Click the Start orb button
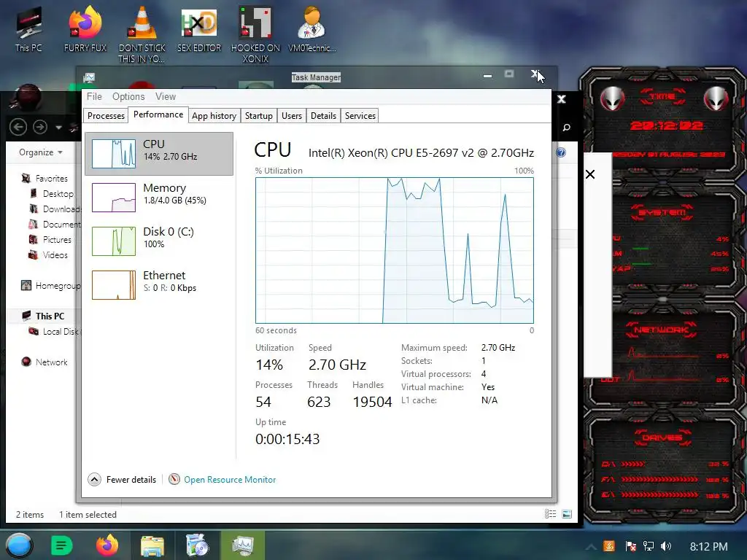The height and width of the screenshot is (560, 747). pos(19,545)
